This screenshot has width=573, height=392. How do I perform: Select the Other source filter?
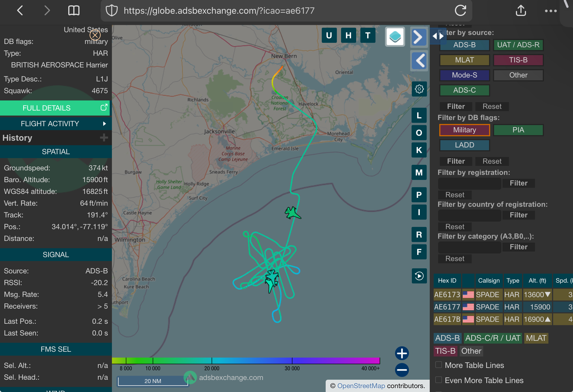[518, 75]
